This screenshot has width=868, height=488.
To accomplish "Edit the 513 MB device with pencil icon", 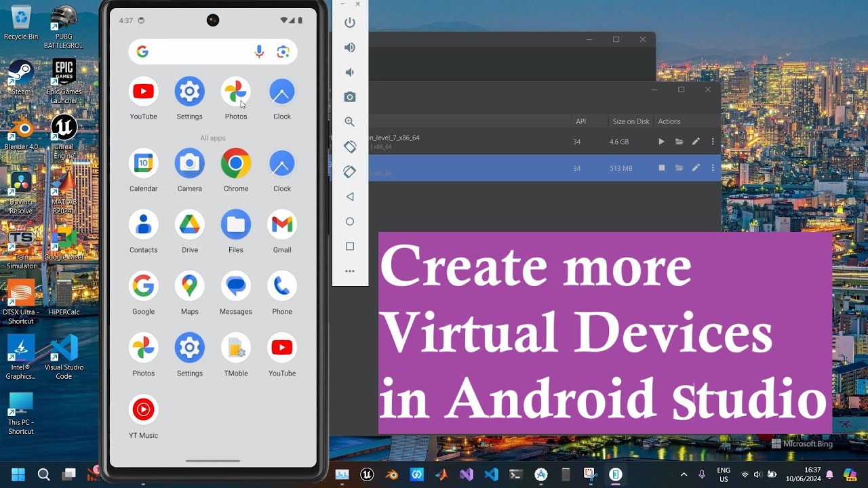I will coord(696,167).
